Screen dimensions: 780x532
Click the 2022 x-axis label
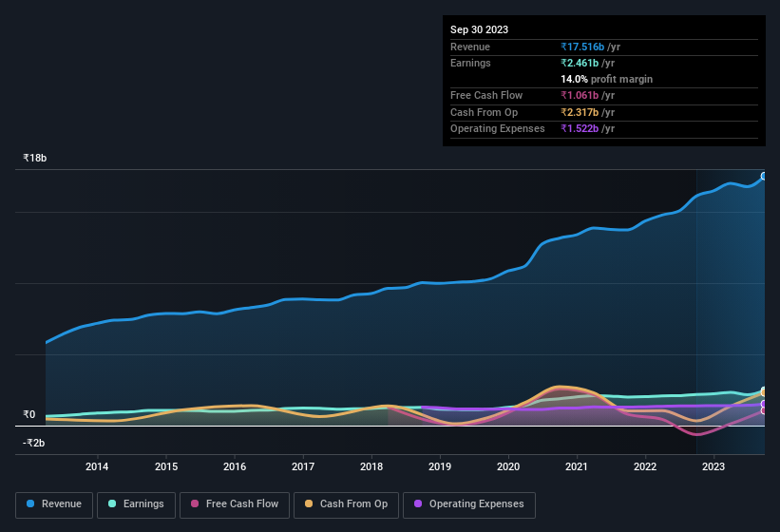(x=645, y=466)
